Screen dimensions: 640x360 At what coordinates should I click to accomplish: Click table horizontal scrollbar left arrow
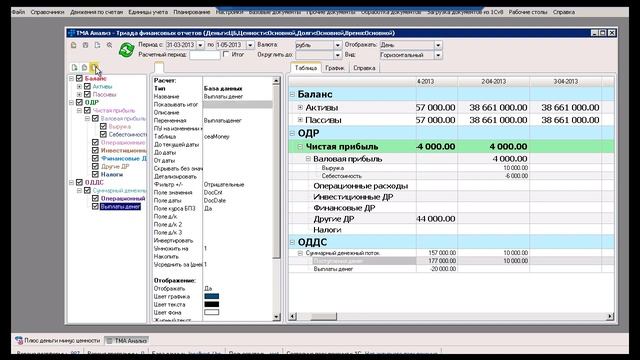[x=293, y=316]
